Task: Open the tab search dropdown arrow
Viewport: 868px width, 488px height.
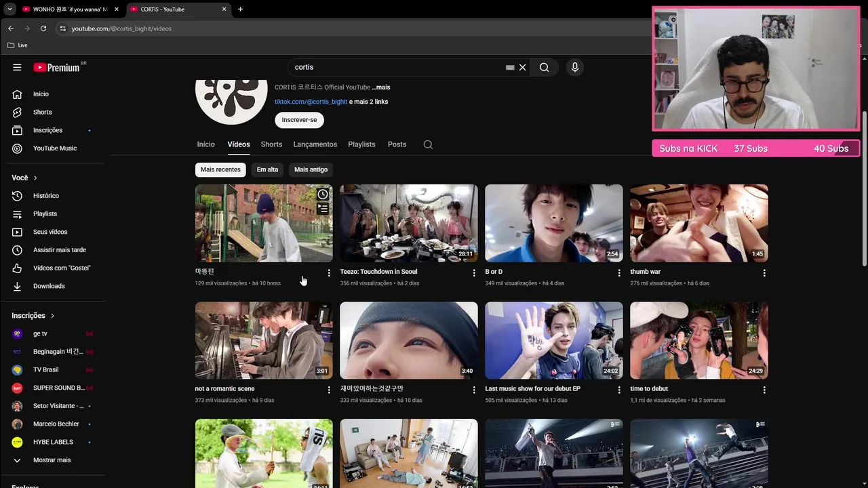Action: 9,9
